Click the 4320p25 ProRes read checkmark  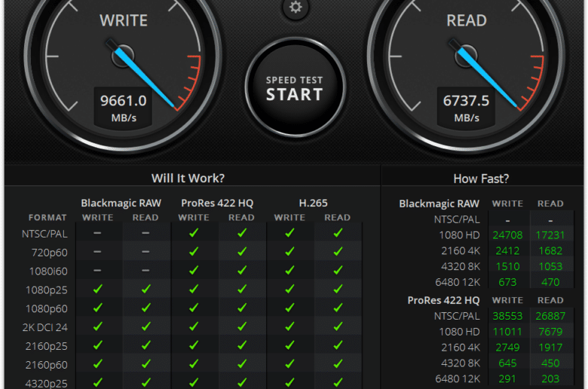coord(242,382)
